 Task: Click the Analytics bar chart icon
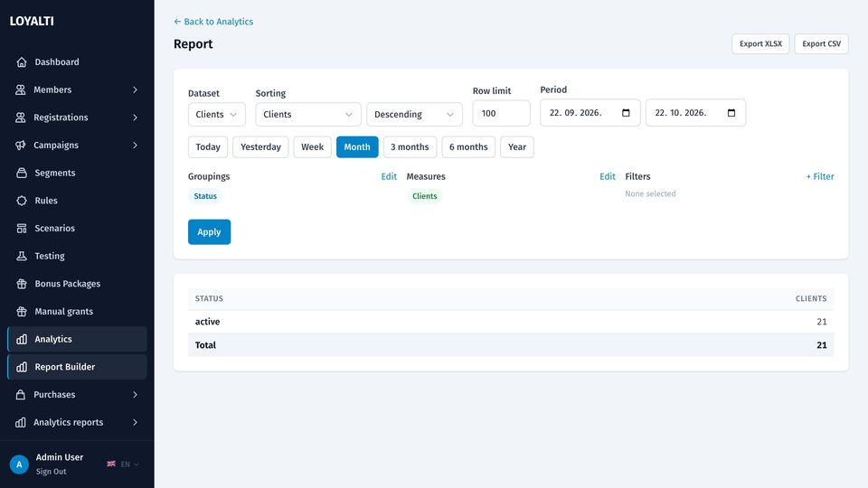pyautogui.click(x=22, y=339)
